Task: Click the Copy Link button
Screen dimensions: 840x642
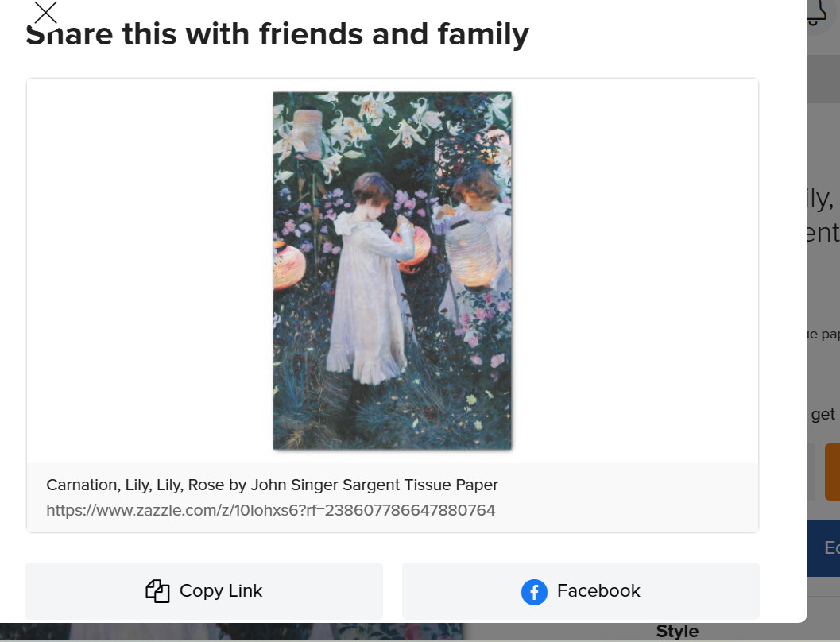Action: click(204, 590)
